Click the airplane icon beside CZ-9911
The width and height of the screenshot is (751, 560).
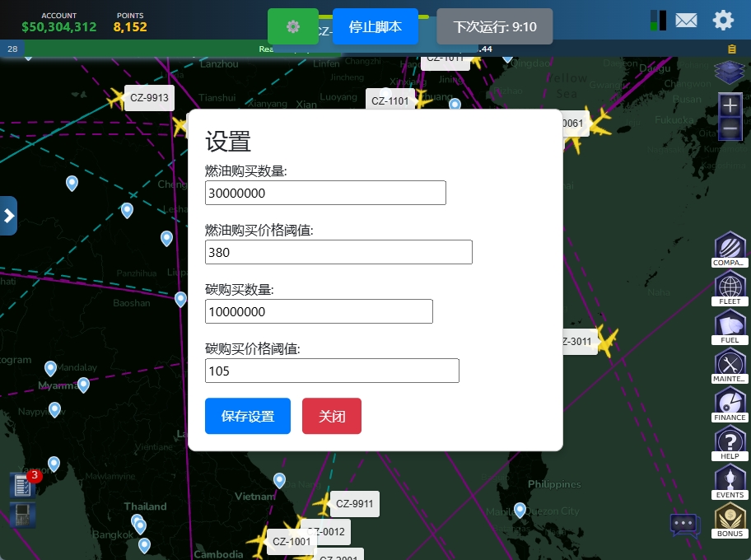coord(322,504)
